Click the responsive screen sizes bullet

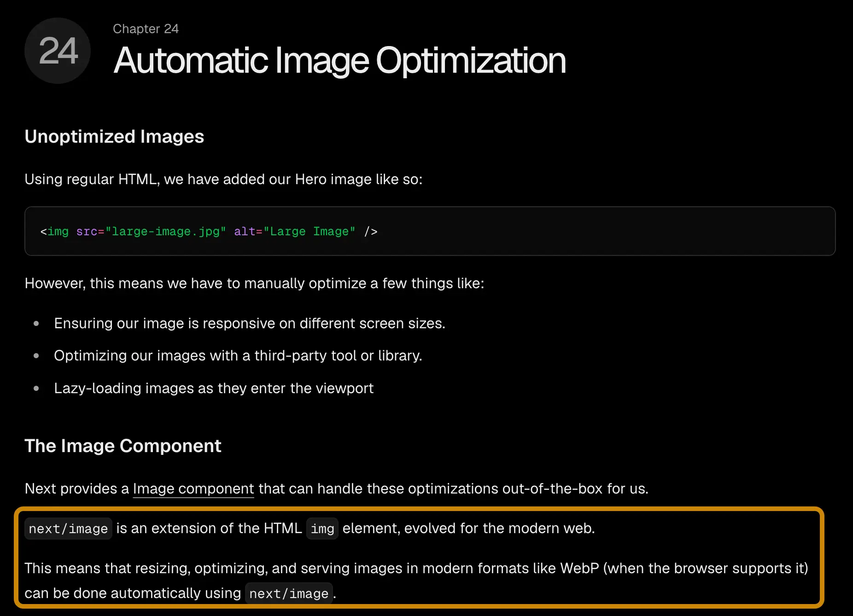(250, 323)
